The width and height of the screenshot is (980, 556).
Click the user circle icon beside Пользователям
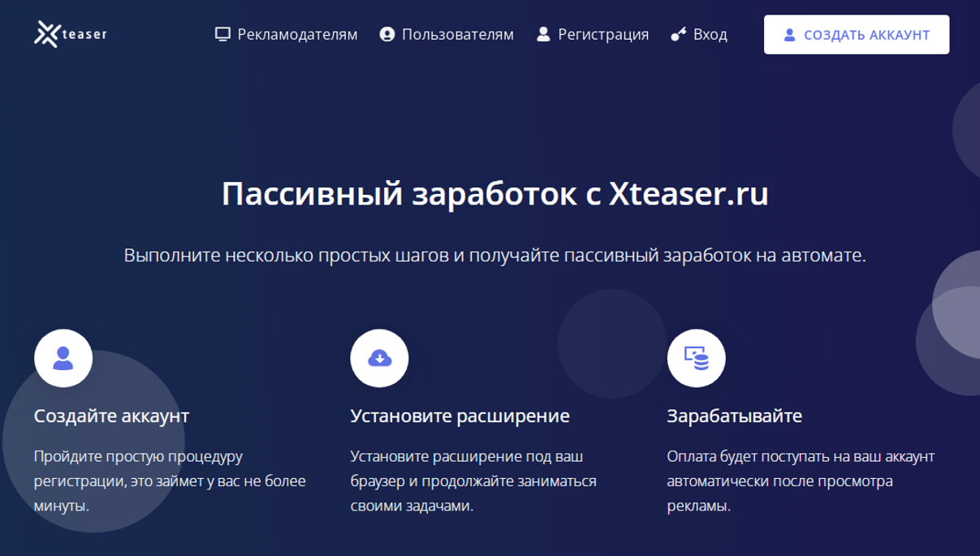387,34
